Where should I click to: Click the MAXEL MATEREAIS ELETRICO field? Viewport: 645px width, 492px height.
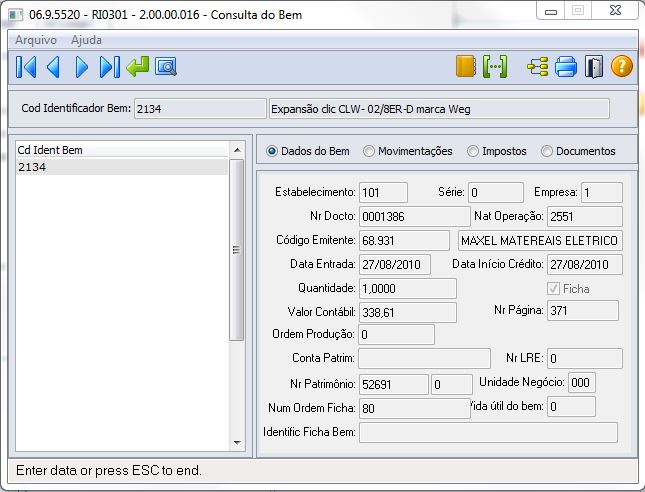(540, 240)
